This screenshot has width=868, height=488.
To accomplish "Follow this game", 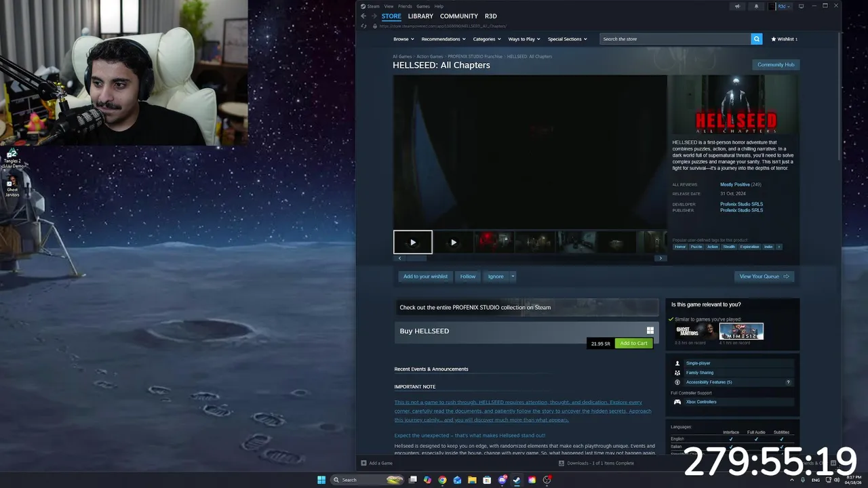I will point(468,277).
